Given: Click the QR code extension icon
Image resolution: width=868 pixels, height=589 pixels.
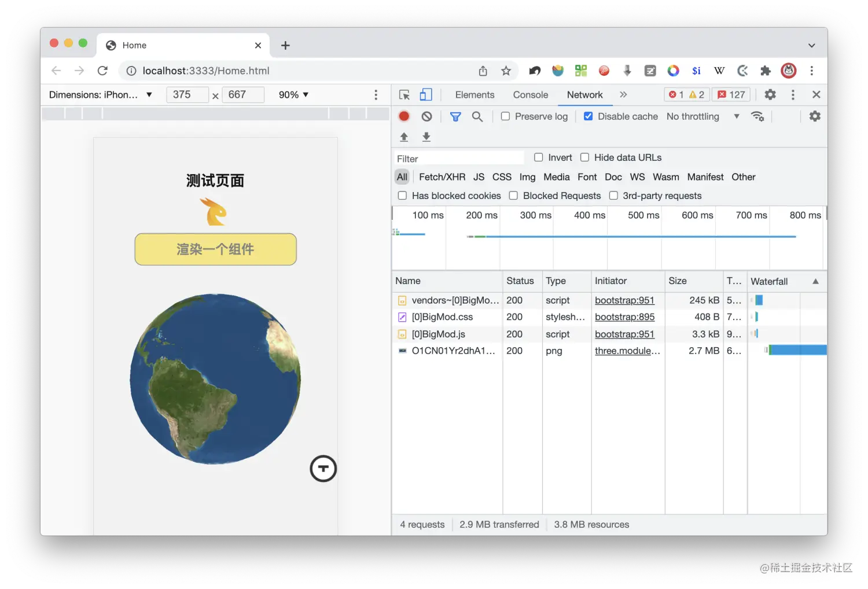Looking at the screenshot, I should click(581, 71).
